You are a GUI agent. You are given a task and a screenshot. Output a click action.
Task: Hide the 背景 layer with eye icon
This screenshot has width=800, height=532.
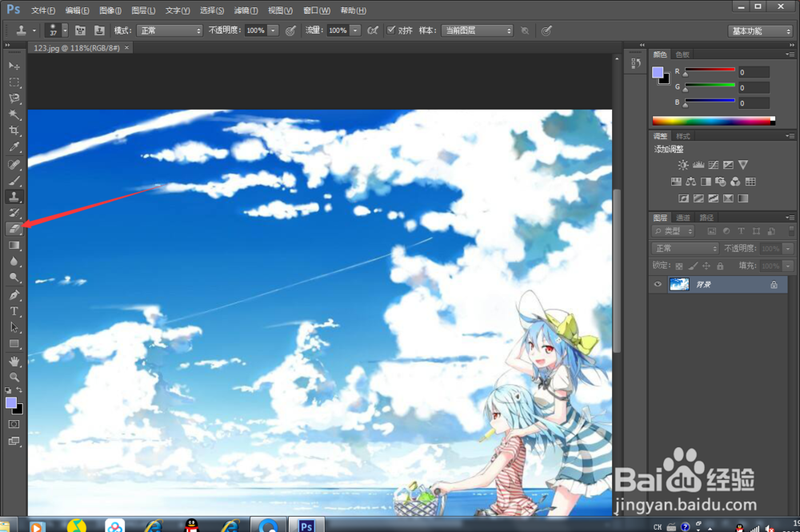pos(658,285)
